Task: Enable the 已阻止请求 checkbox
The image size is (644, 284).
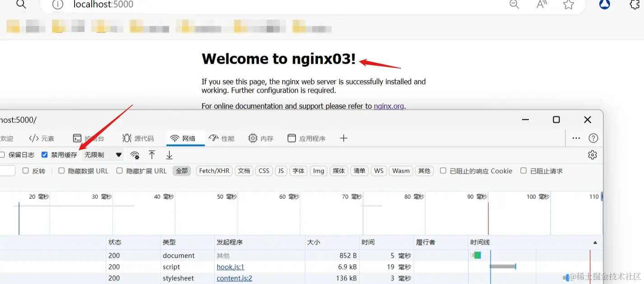Action: point(523,170)
